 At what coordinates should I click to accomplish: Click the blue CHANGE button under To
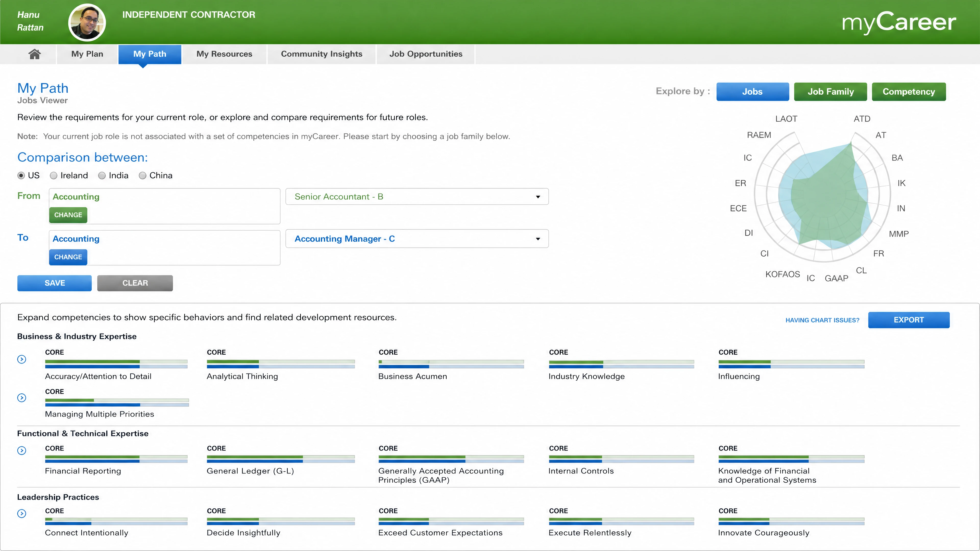pos(68,257)
